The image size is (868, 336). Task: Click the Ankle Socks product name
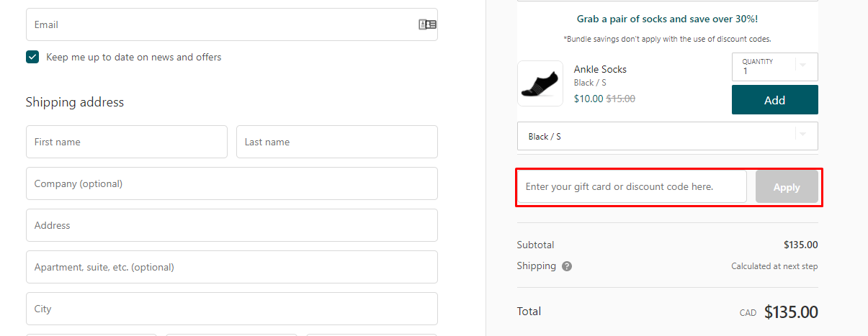(600, 69)
